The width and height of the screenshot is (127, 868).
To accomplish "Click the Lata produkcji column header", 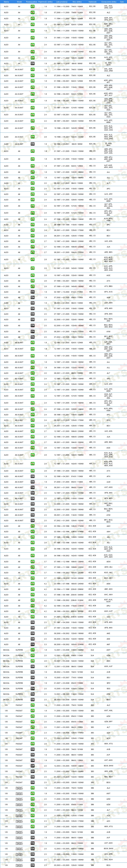I will 62,2.
